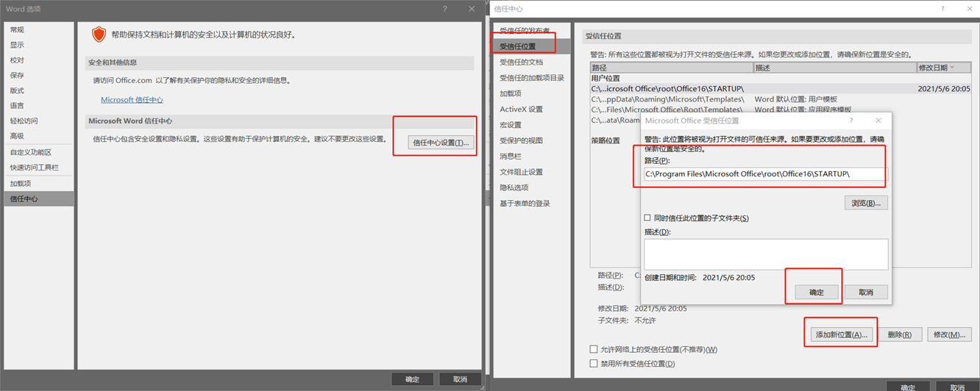Select 常规 in Word Options sidebar
This screenshot has width=980, height=391.
tap(39, 29)
